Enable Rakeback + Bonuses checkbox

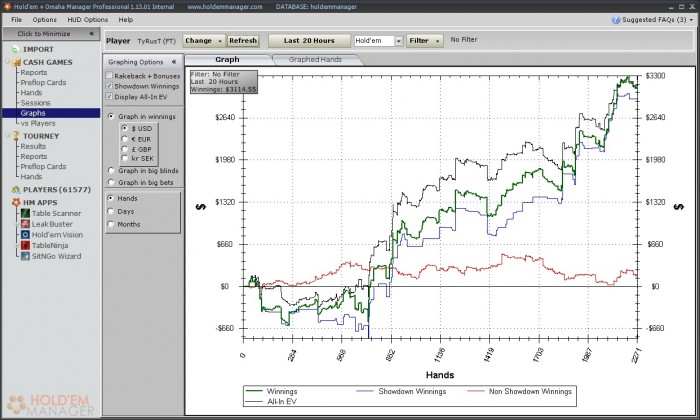click(x=109, y=76)
